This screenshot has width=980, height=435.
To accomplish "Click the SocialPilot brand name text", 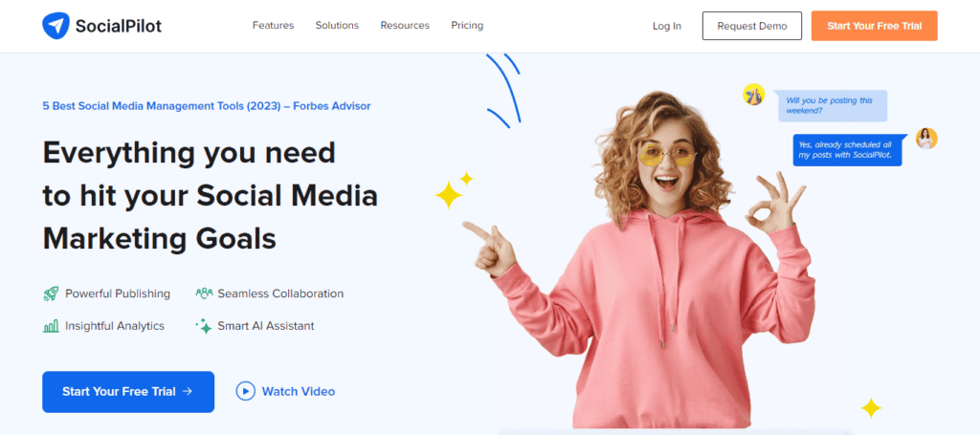I will pyautogui.click(x=119, y=26).
